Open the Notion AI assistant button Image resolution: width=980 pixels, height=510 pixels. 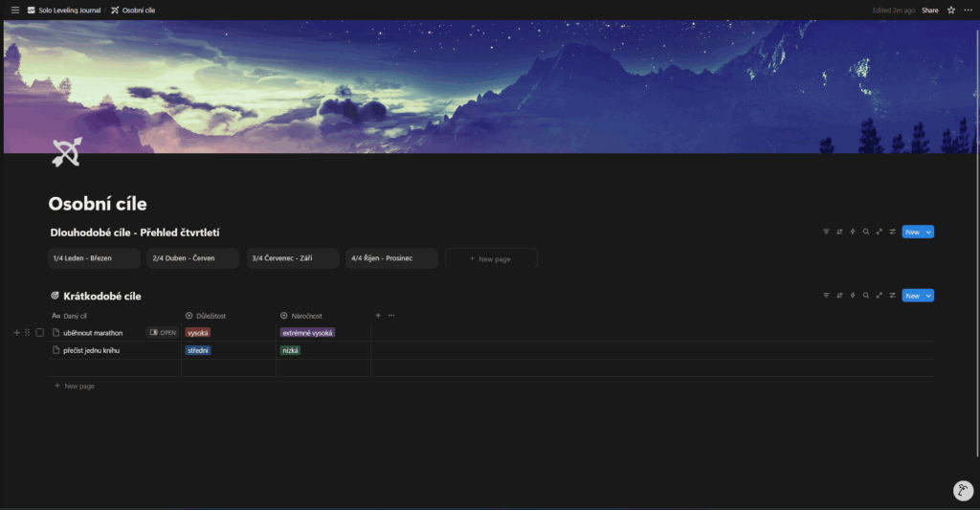click(x=963, y=491)
